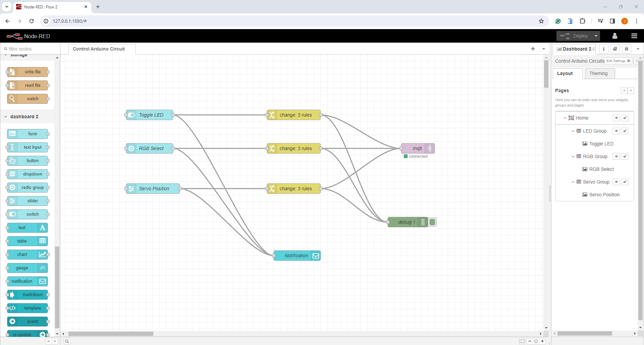644x345 pixels.
Task: Toggle the lock on LED Group
Action: pyautogui.click(x=625, y=131)
